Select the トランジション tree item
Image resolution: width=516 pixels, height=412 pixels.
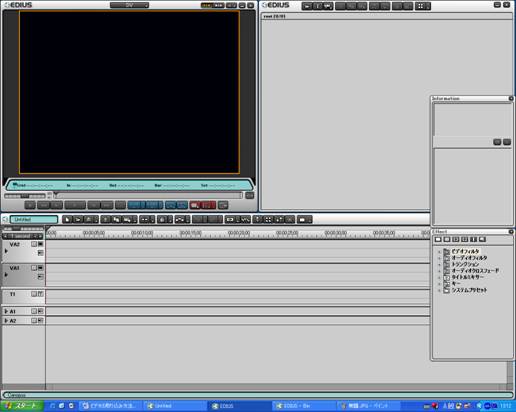(465, 264)
